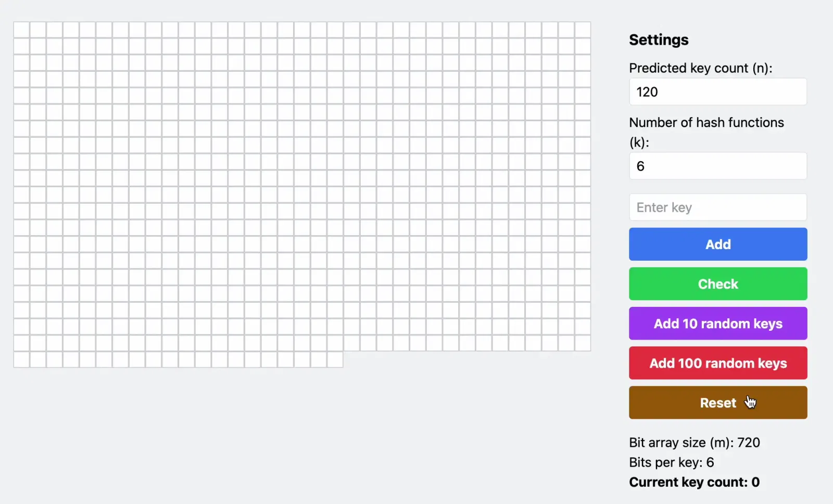Screen dimensions: 833x504
Task: Click rightmost cell of the last full row
Action: pos(583,343)
